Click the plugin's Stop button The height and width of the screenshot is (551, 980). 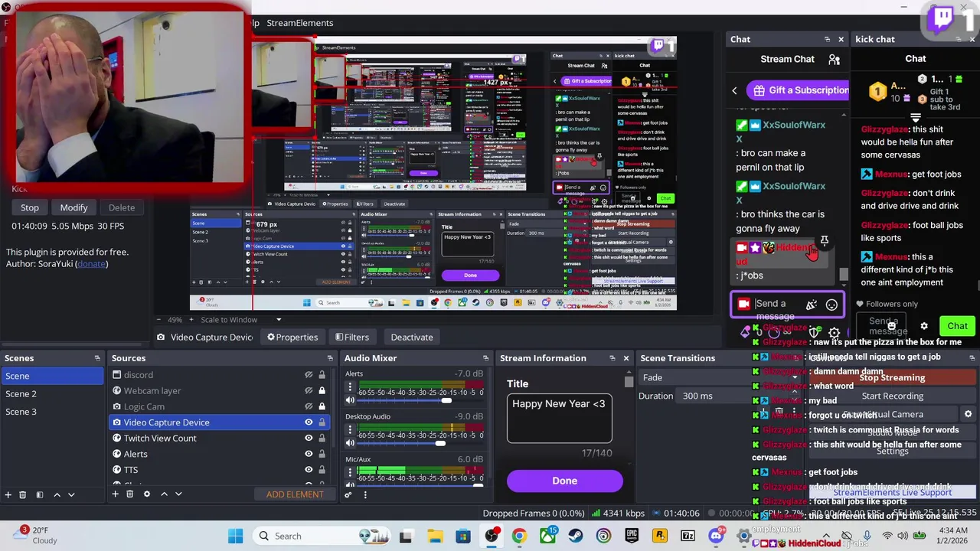coord(30,207)
